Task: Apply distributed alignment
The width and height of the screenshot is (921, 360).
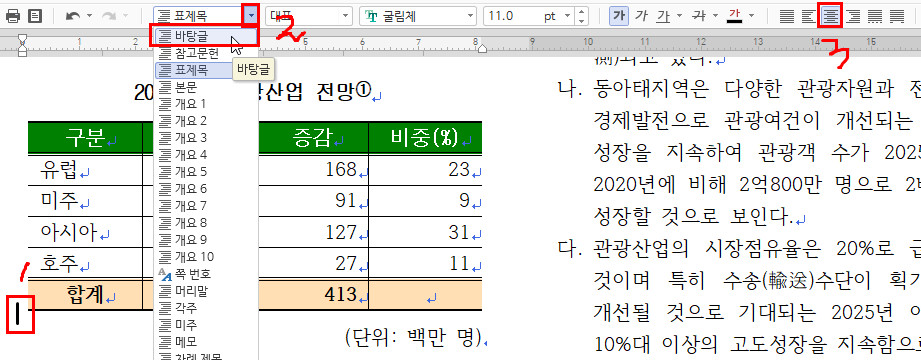Action: [875, 16]
